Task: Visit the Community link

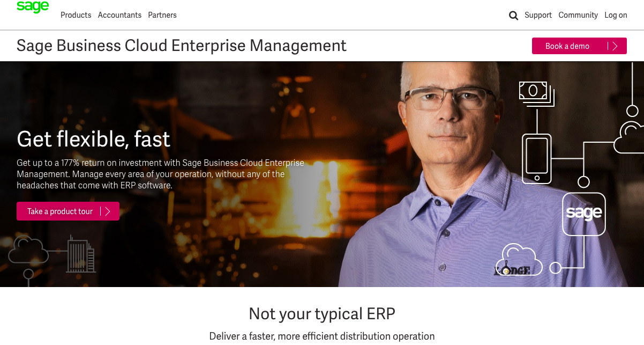Action: pos(578,15)
